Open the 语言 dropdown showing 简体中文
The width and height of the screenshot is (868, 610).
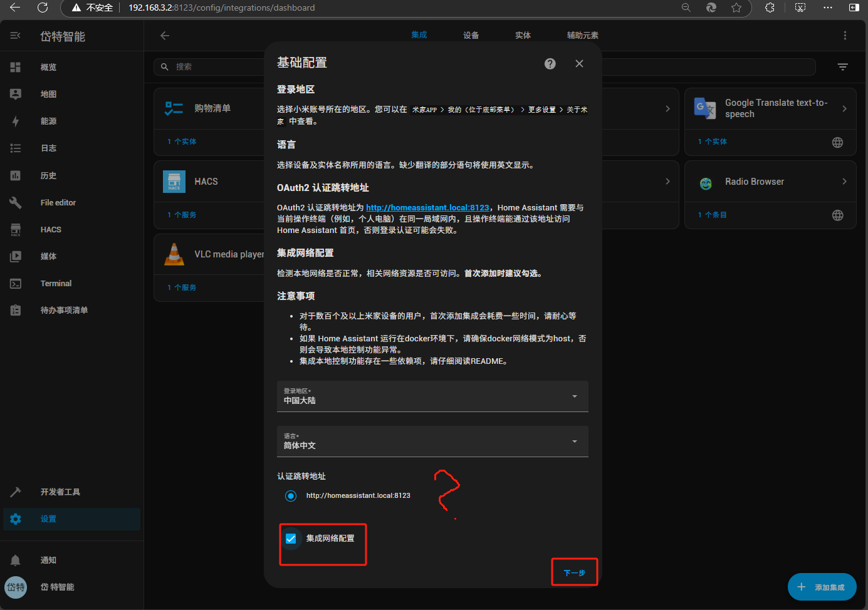432,442
